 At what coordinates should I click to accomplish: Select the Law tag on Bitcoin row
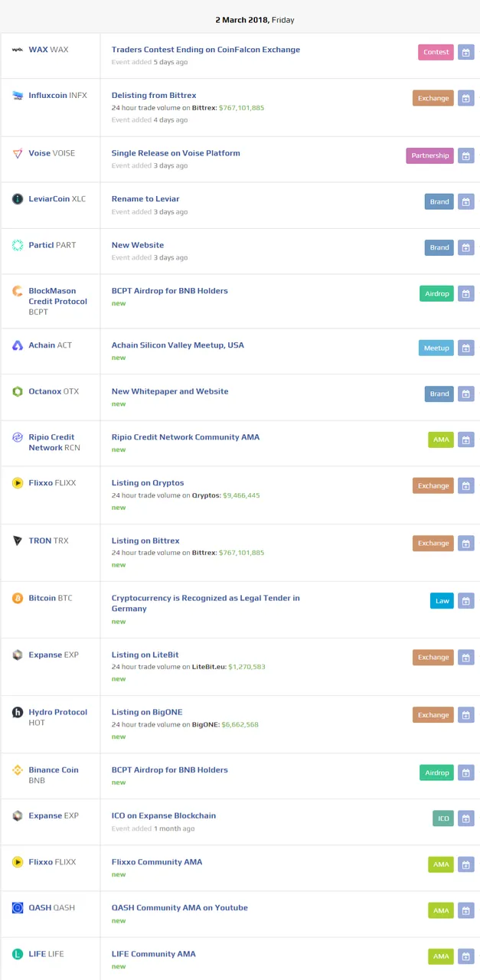coord(442,600)
